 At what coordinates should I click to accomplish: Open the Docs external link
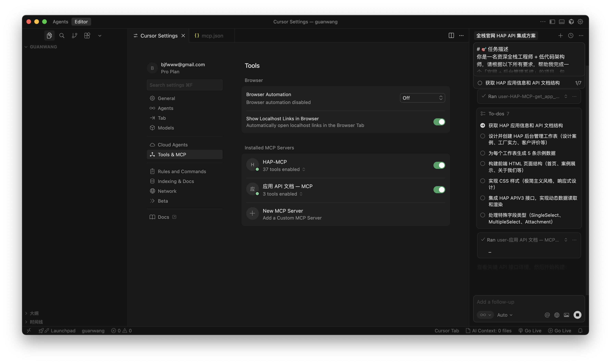[x=163, y=217]
